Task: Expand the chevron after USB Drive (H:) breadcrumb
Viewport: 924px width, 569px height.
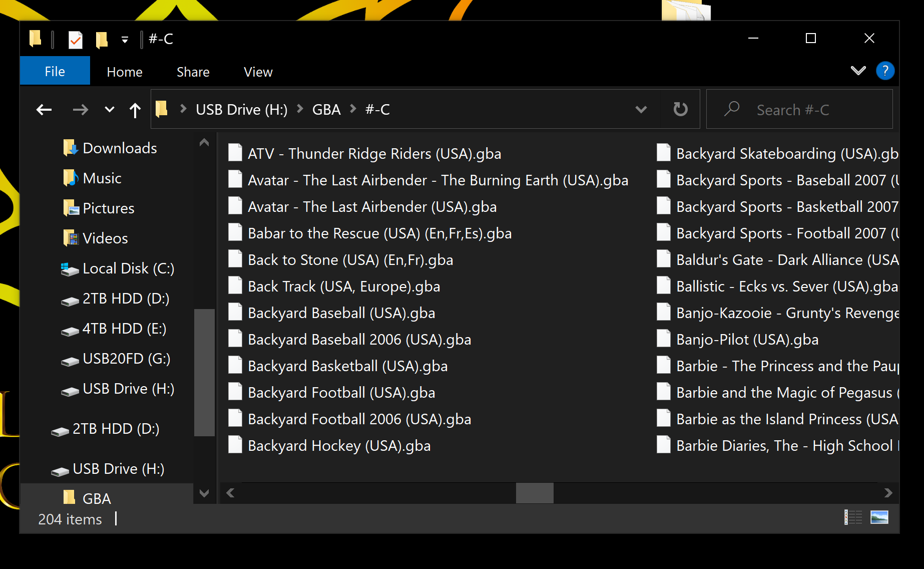Action: [x=300, y=109]
